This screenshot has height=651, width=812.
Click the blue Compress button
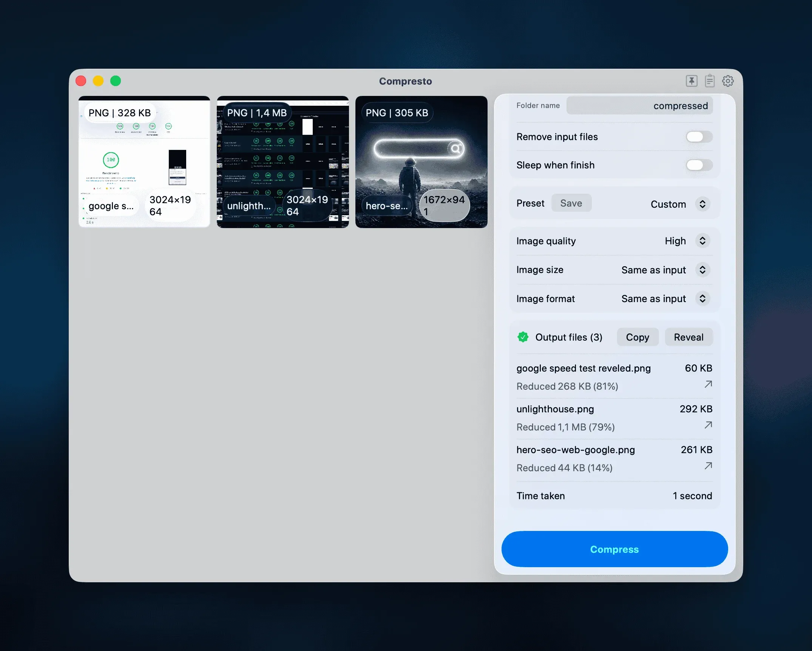coord(614,549)
